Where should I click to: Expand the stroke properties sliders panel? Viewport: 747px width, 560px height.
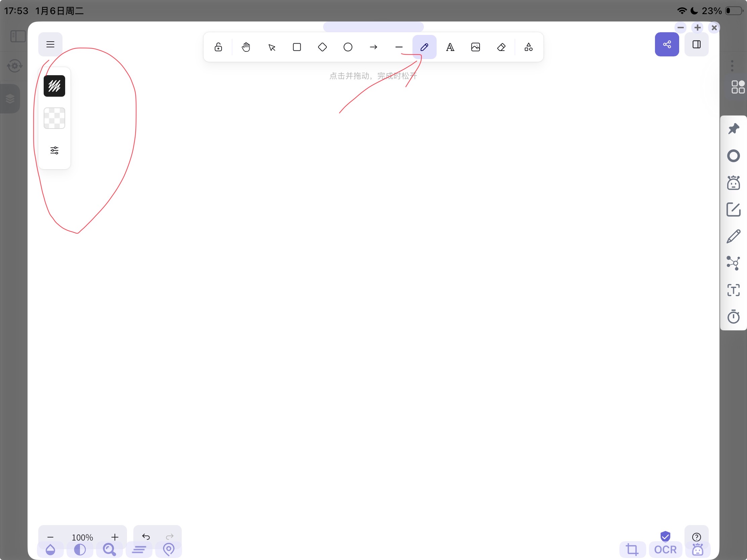(x=54, y=150)
